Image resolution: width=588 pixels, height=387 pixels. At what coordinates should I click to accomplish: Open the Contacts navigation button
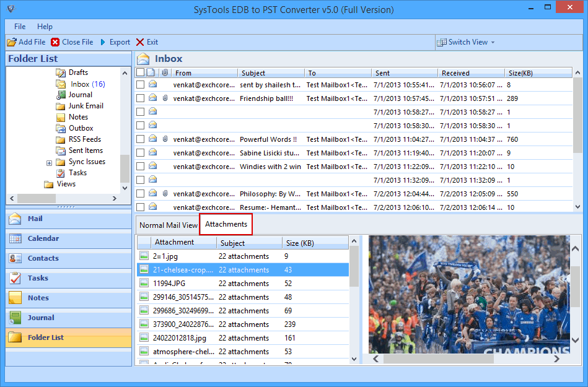pos(69,258)
